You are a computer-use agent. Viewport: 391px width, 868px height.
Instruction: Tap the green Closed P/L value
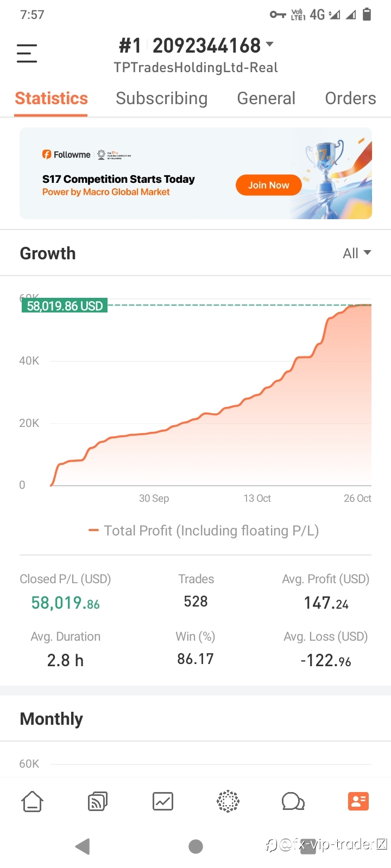(65, 603)
